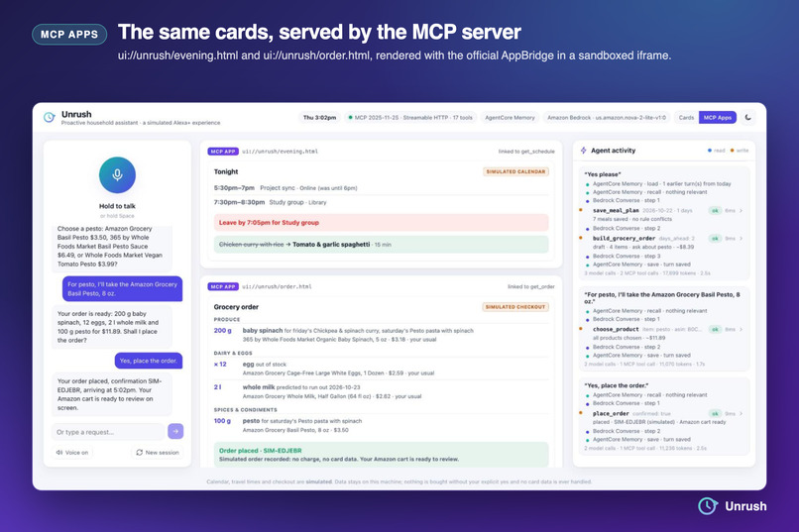Screen dimensions: 799x532
Task: Expand the choose_product tool call chevron
Action: click(741, 329)
